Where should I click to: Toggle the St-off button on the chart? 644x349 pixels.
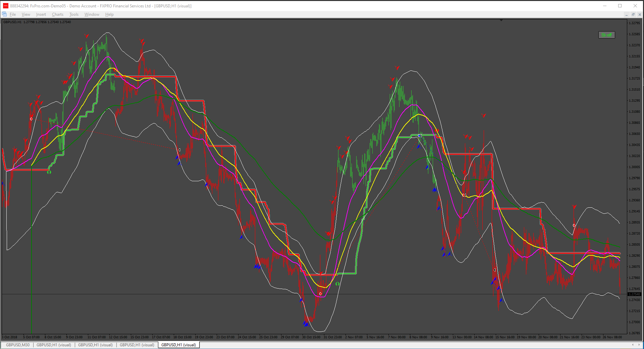pos(606,35)
